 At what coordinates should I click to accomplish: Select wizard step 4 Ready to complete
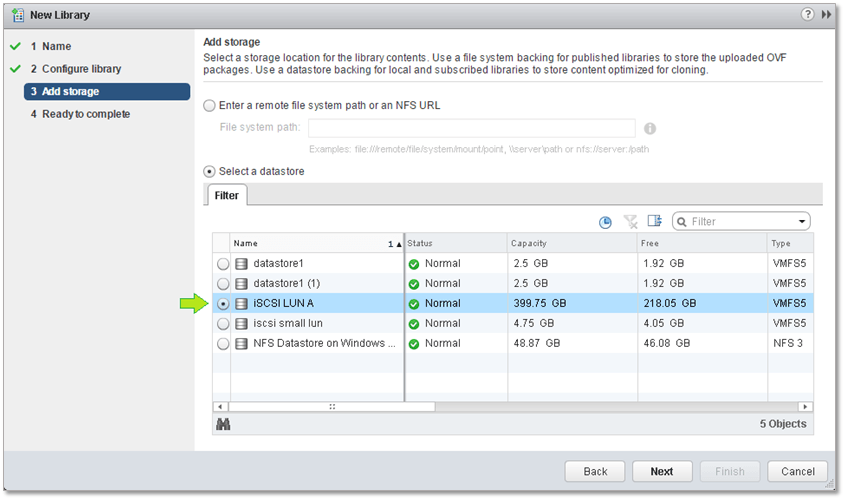[80, 114]
